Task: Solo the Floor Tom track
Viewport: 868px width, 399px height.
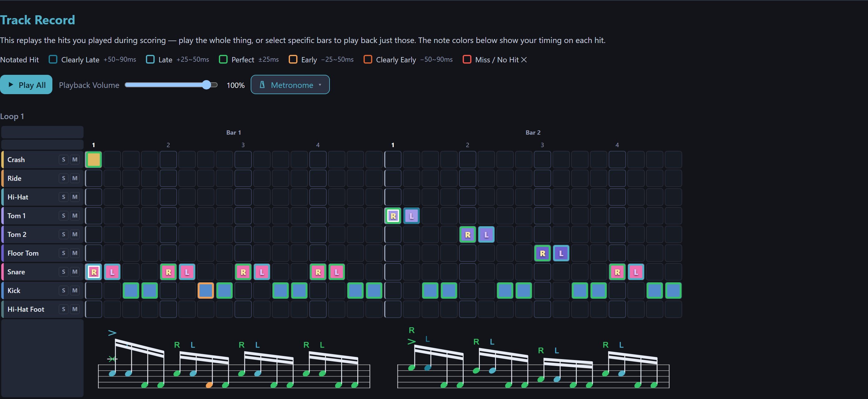Action: point(64,253)
